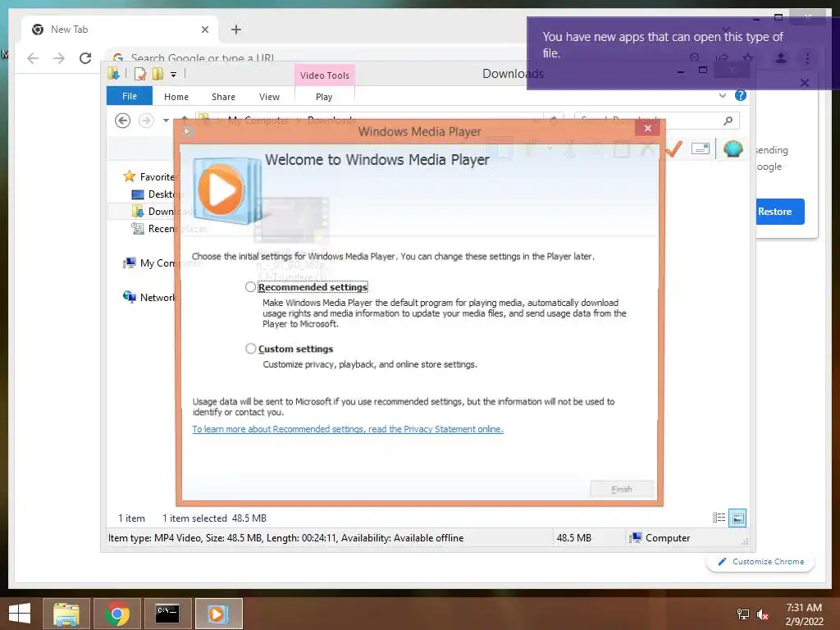Collapse the Explorer ribbon with chevron
This screenshot has height=630, width=840.
click(x=723, y=95)
